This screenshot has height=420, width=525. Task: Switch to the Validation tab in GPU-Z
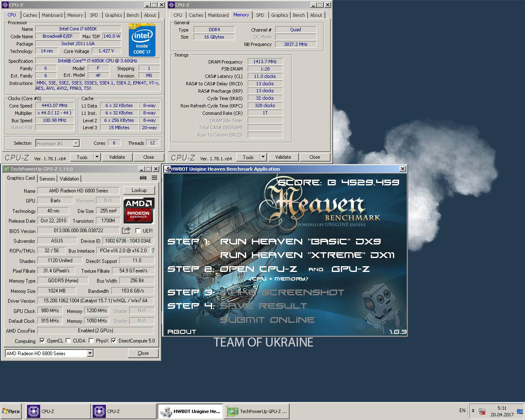coord(69,178)
